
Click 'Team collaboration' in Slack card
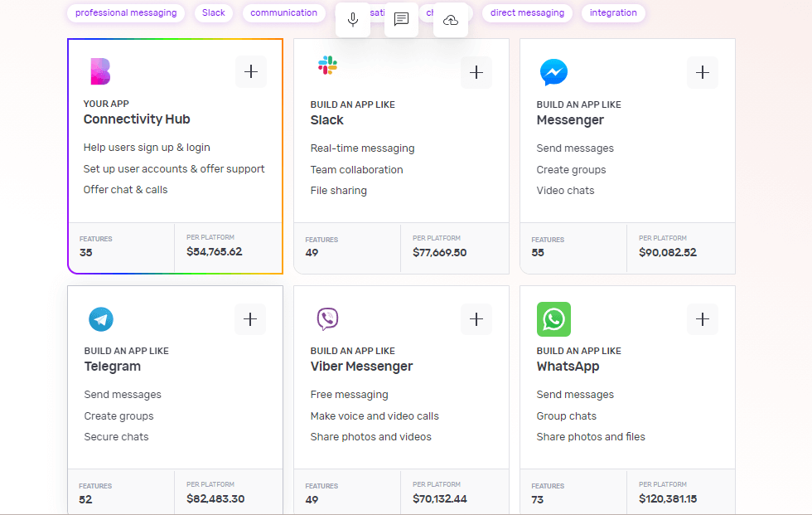(x=356, y=170)
